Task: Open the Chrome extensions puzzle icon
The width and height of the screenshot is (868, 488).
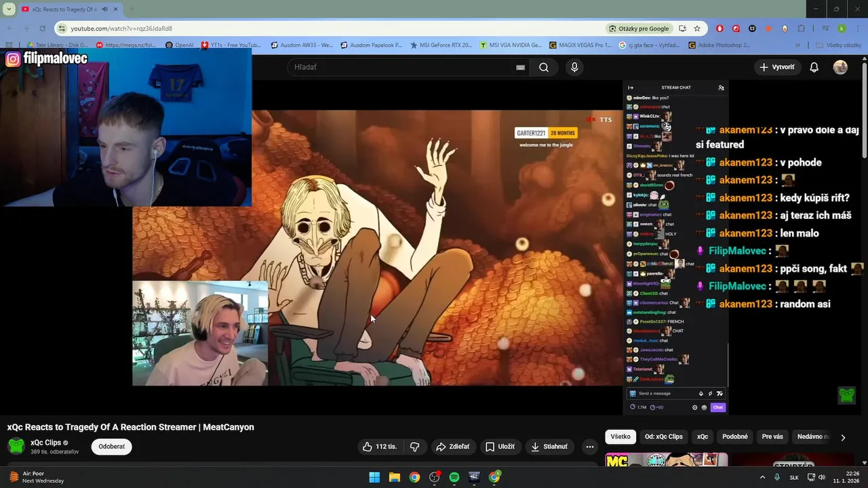Action: 802,28
